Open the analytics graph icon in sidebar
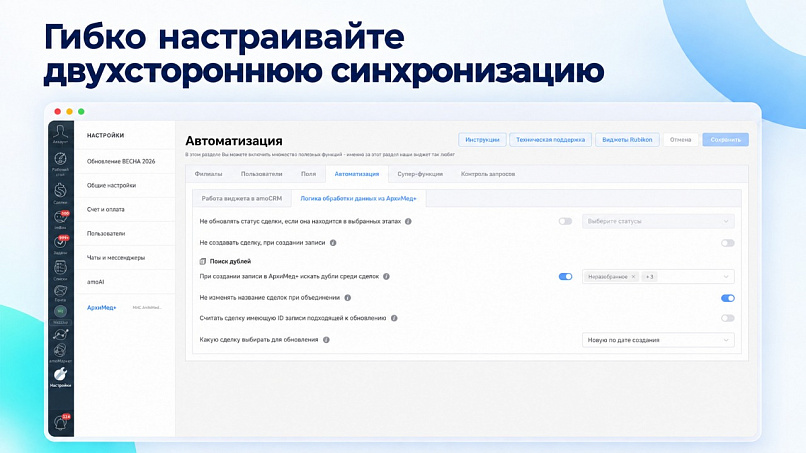Image resolution: width=806 pixels, height=453 pixels. (x=61, y=334)
